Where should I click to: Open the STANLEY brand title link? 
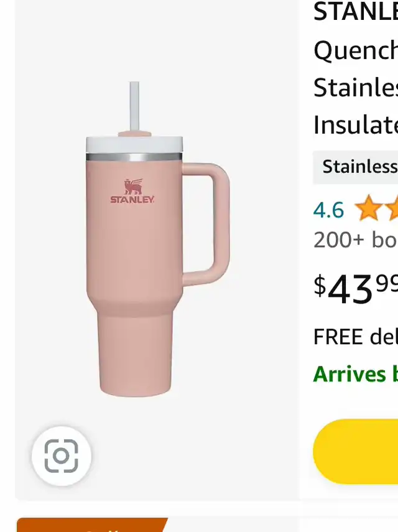356,11
